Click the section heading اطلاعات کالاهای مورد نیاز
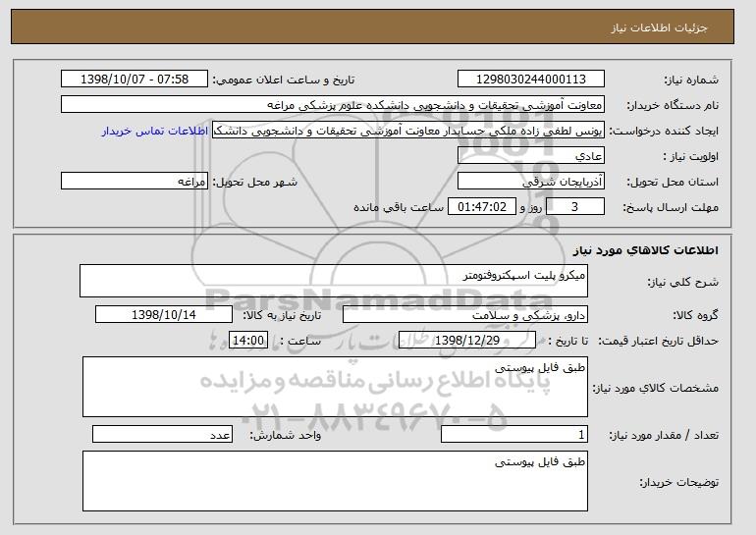The image size is (756, 535). pyautogui.click(x=646, y=250)
